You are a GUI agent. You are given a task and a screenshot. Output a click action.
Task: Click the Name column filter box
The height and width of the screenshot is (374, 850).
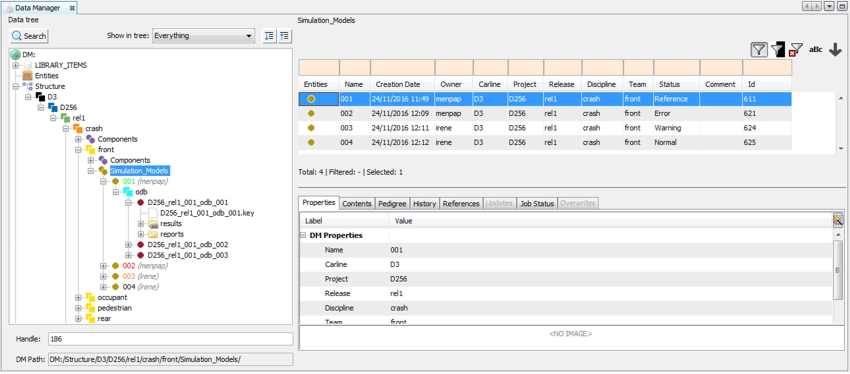(x=355, y=68)
